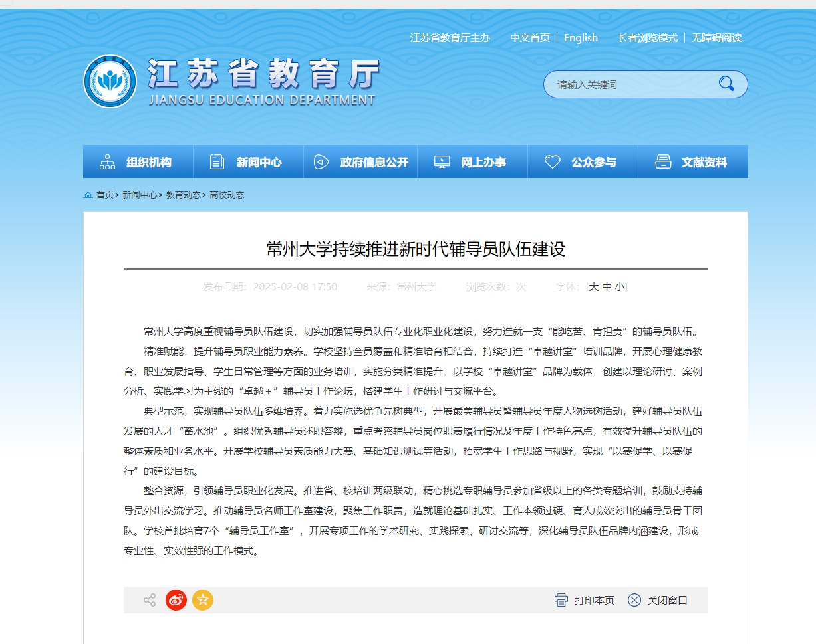Enable 长者浏览模式 elder browsing mode

click(x=647, y=38)
